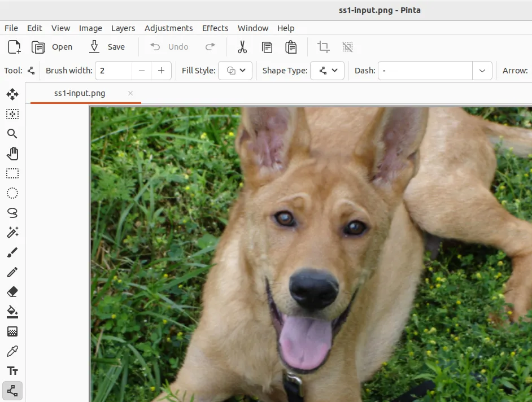
Task: Choose the Eraser tool
Action: tap(12, 292)
